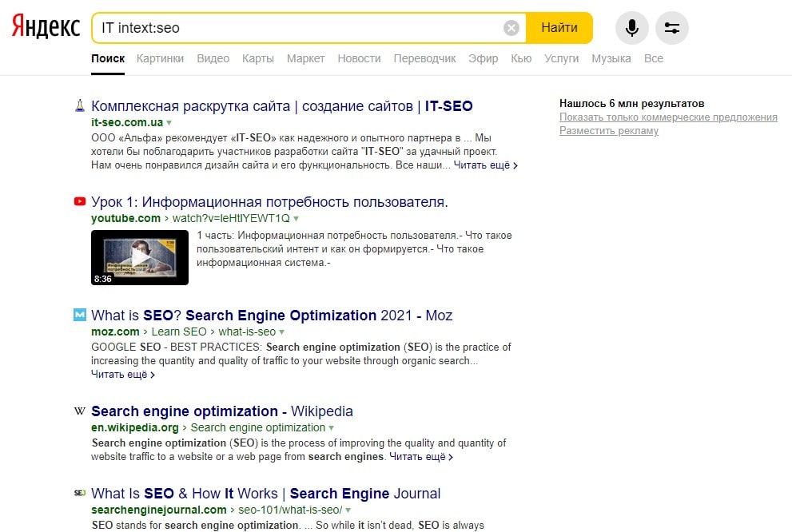This screenshot has width=792, height=532.
Task: Click the IT-SEO flask favicon
Action: [80, 106]
